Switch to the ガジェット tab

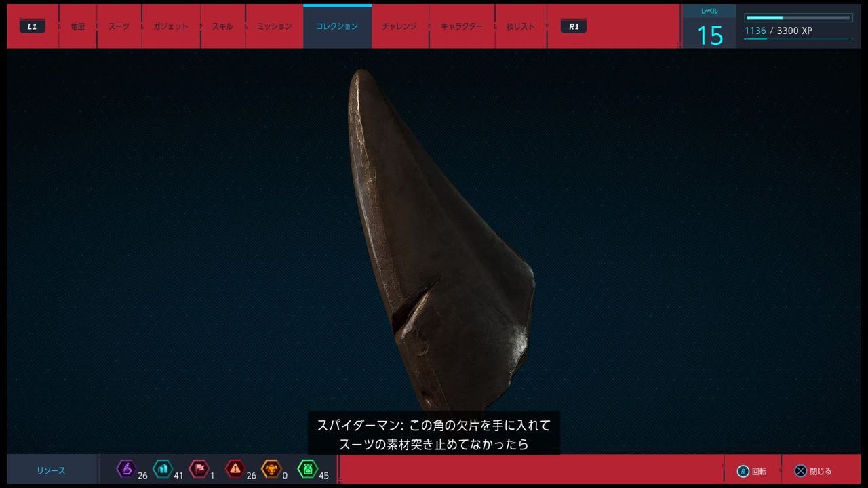point(171,26)
